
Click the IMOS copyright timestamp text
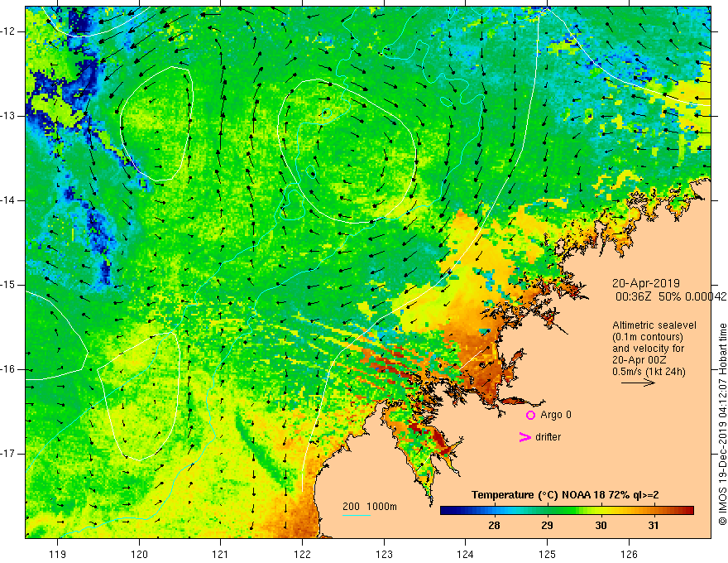[722, 424]
